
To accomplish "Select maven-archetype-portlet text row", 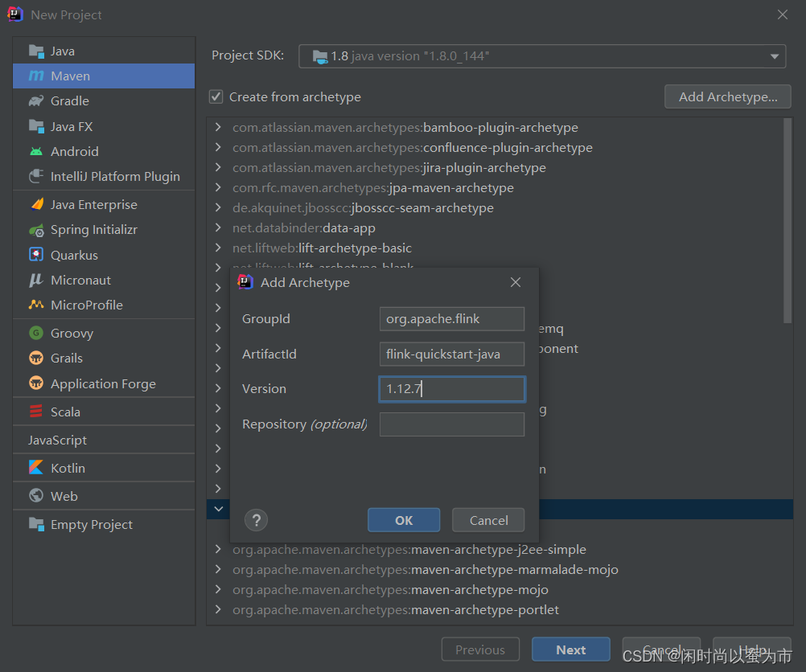I will (x=395, y=610).
